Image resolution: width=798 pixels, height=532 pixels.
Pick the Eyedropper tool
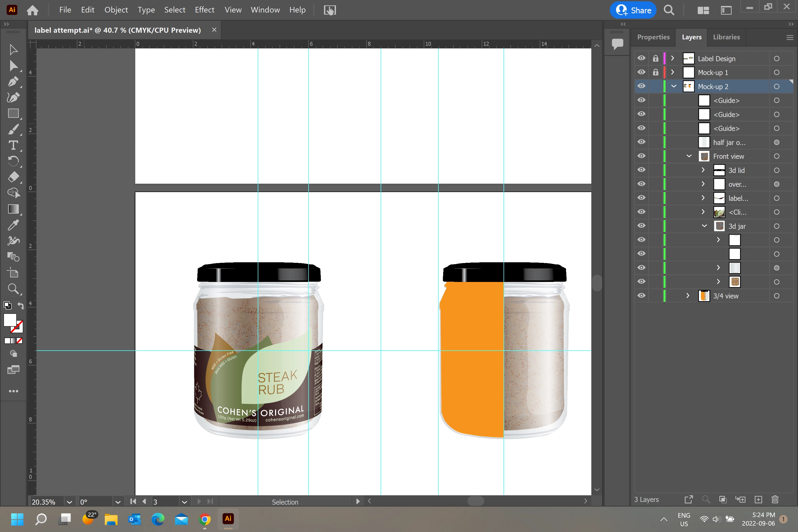(x=13, y=225)
